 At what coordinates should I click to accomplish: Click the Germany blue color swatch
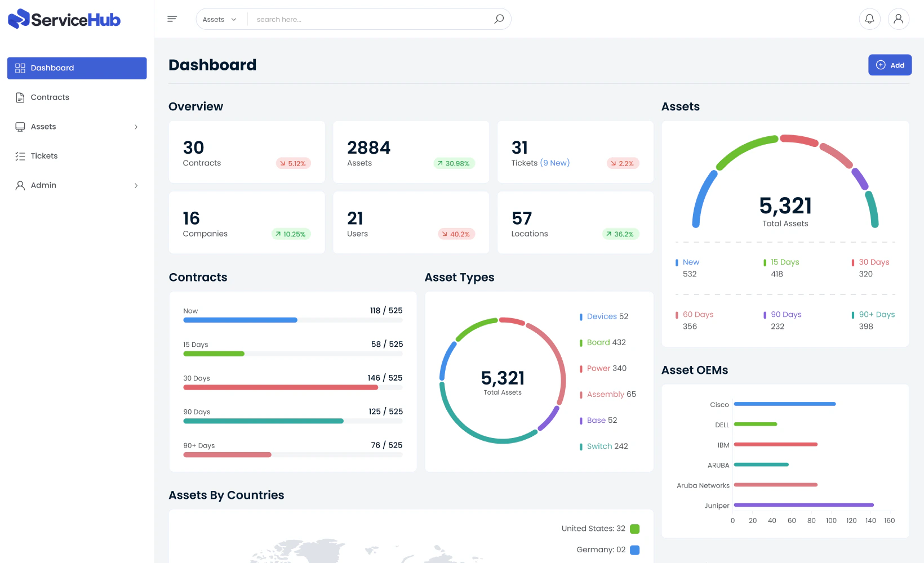[634, 550]
